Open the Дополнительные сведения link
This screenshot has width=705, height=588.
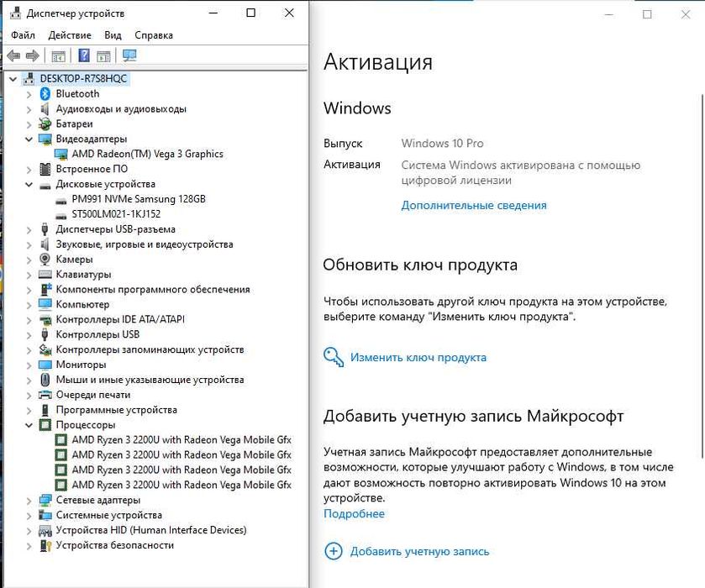coord(474,206)
